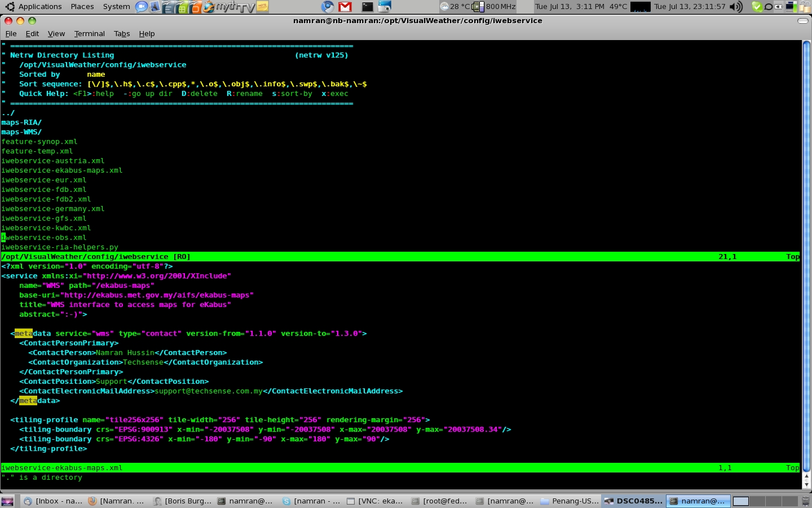Switch to the DSC0485 taskbar window button
The width and height of the screenshot is (812, 508).
tap(633, 501)
